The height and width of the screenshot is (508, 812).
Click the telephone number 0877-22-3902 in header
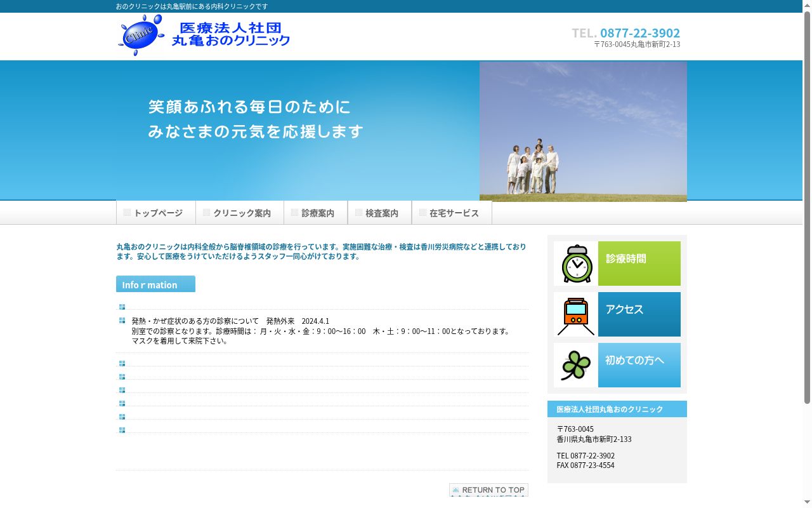(640, 33)
